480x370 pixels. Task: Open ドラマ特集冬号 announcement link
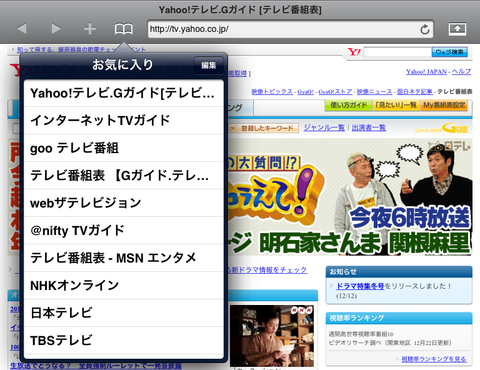tap(360, 286)
